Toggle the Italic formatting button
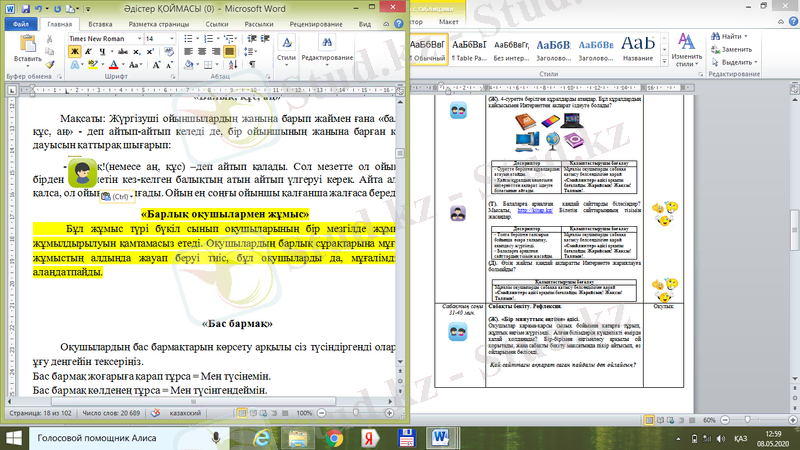Viewport: 800px width, 450px height. coord(86,51)
